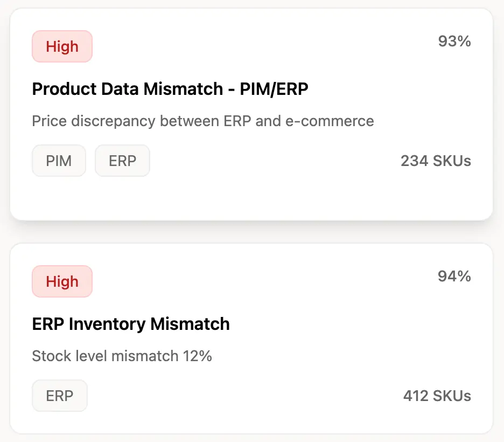Open the ERP Inventory Mismatch title

coord(131,324)
